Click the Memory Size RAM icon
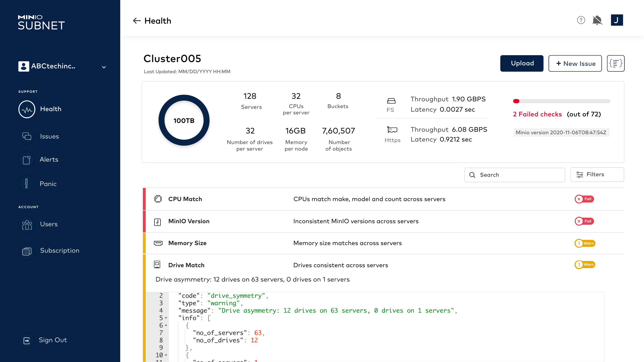This screenshot has width=644, height=362. pyautogui.click(x=158, y=243)
